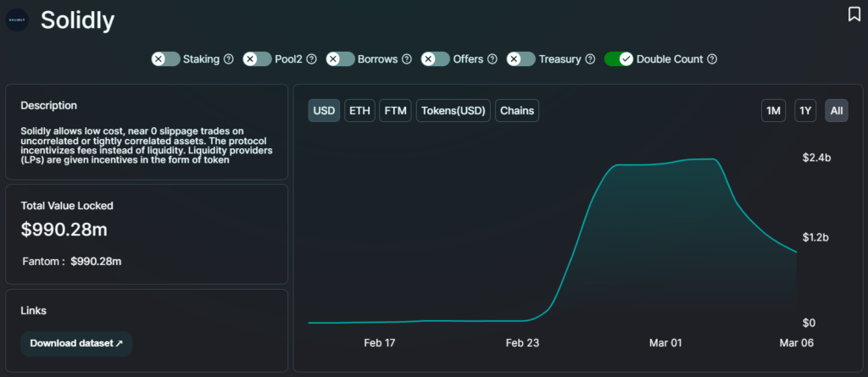The height and width of the screenshot is (377, 868).
Task: Select the FTM chart tab
Action: [394, 111]
